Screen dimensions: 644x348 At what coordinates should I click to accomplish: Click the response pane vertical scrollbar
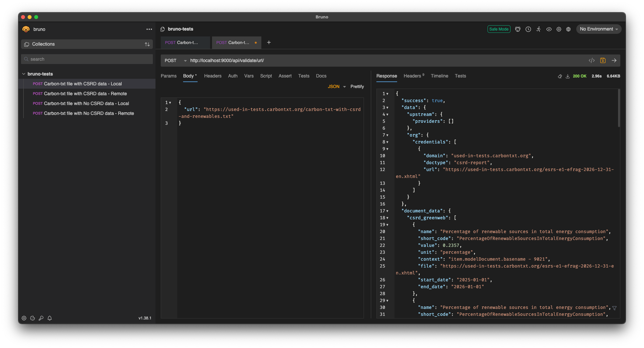619,108
